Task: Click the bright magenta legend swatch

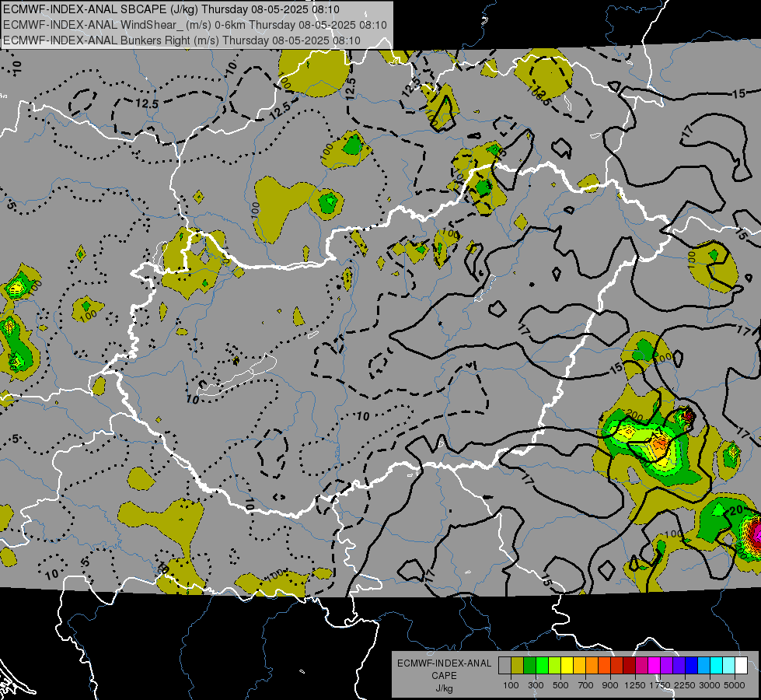Action: pyautogui.click(x=655, y=666)
